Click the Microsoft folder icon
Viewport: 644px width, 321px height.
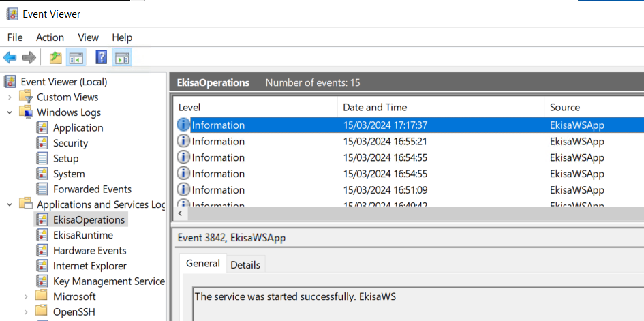(42, 296)
